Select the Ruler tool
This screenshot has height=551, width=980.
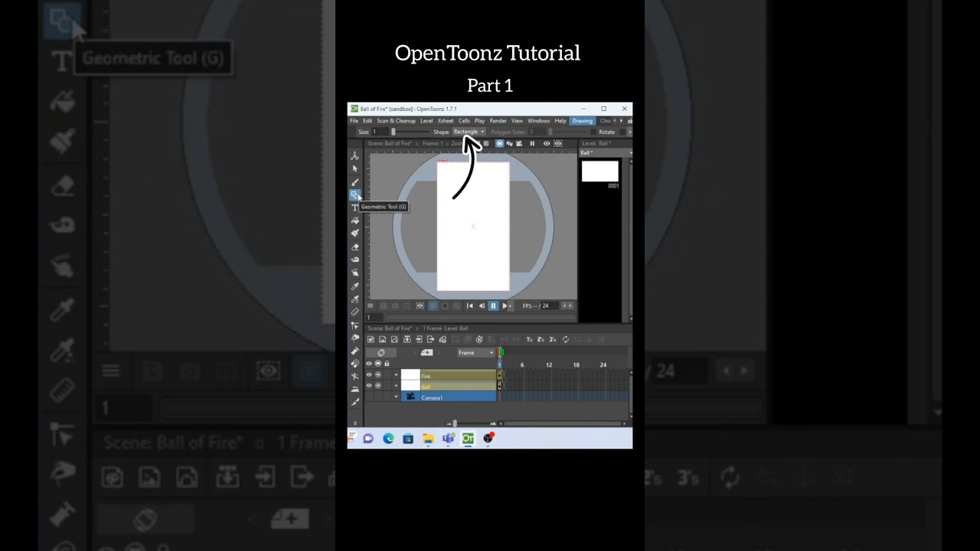point(355,312)
